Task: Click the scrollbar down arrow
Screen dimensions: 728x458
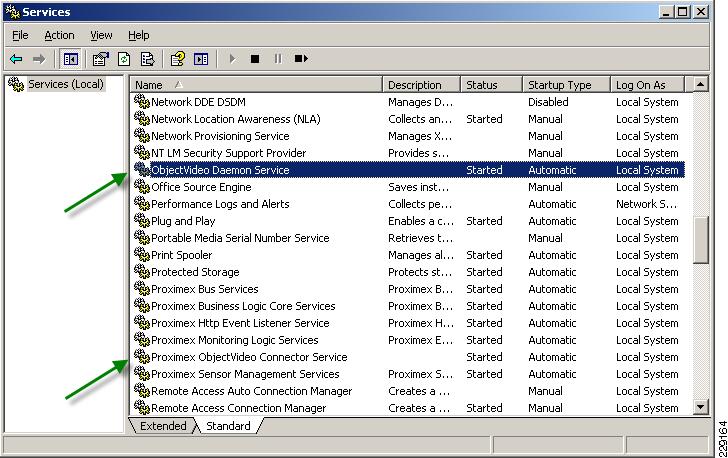Action: pyautogui.click(x=700, y=407)
